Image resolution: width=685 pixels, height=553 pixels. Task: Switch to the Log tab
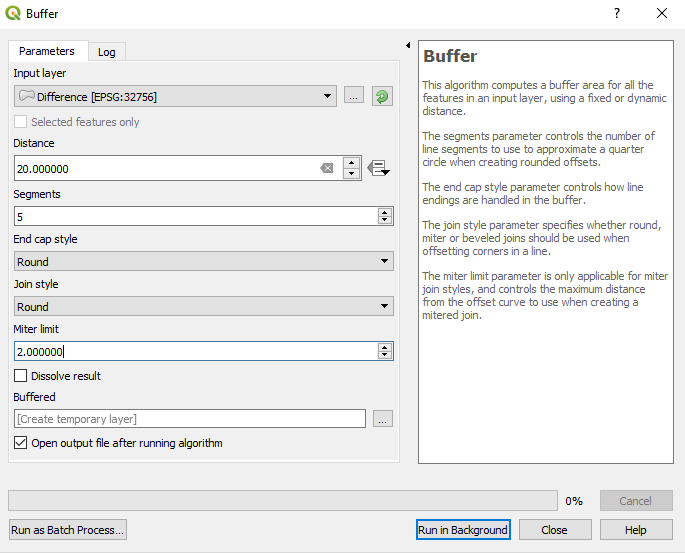tap(106, 52)
